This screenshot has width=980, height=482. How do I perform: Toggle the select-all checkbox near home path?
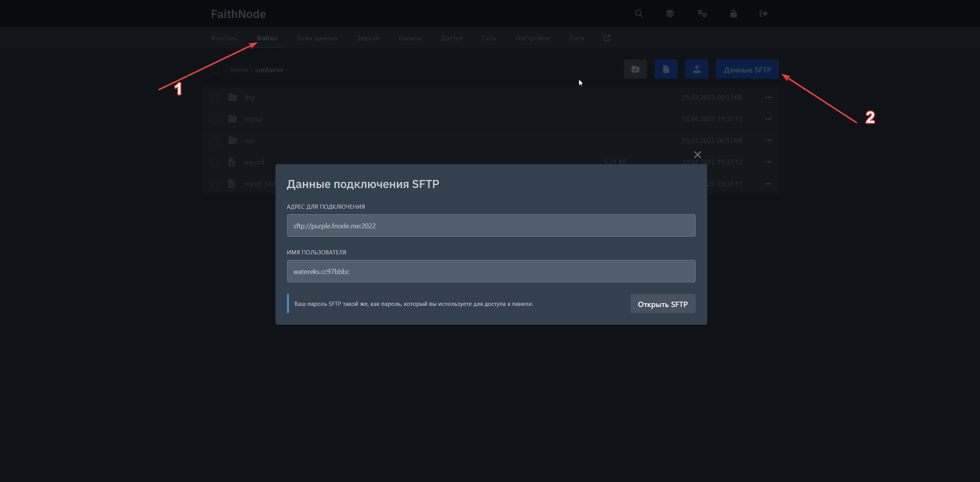[x=215, y=69]
